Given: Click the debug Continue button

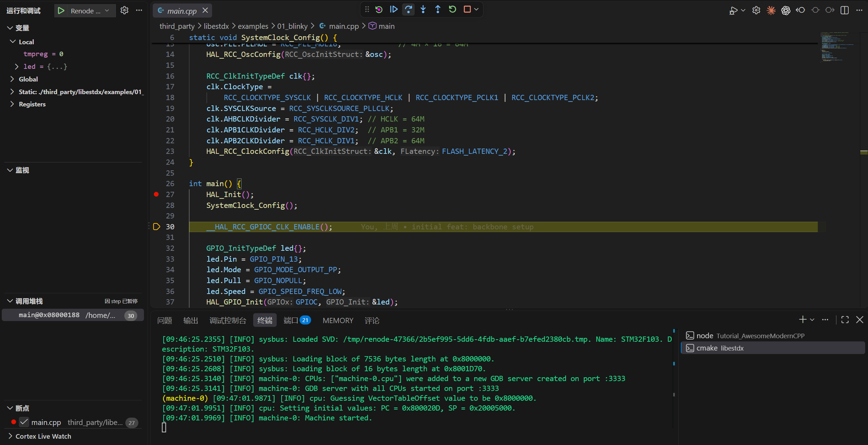Looking at the screenshot, I should (394, 9).
